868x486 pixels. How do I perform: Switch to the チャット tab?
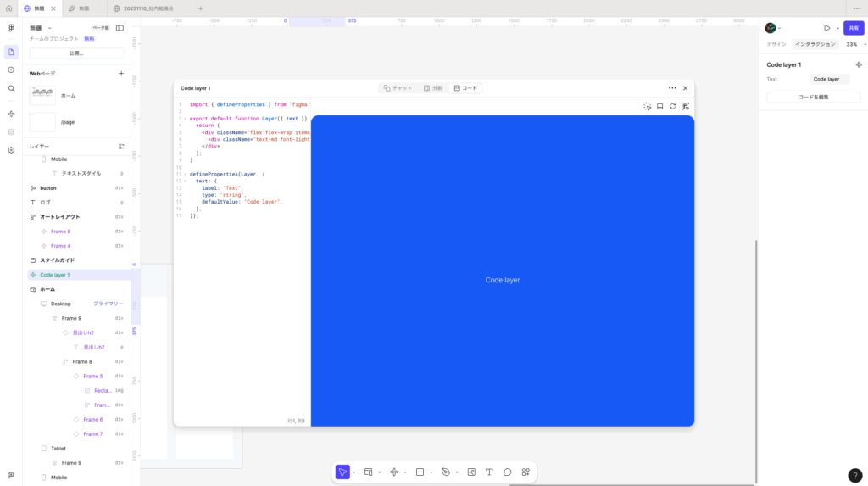(398, 88)
